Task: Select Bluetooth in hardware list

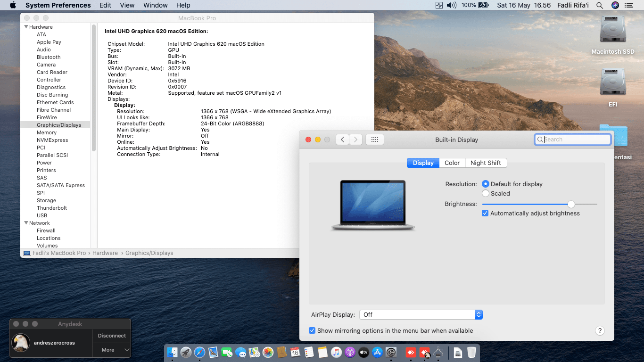Action: (x=49, y=57)
